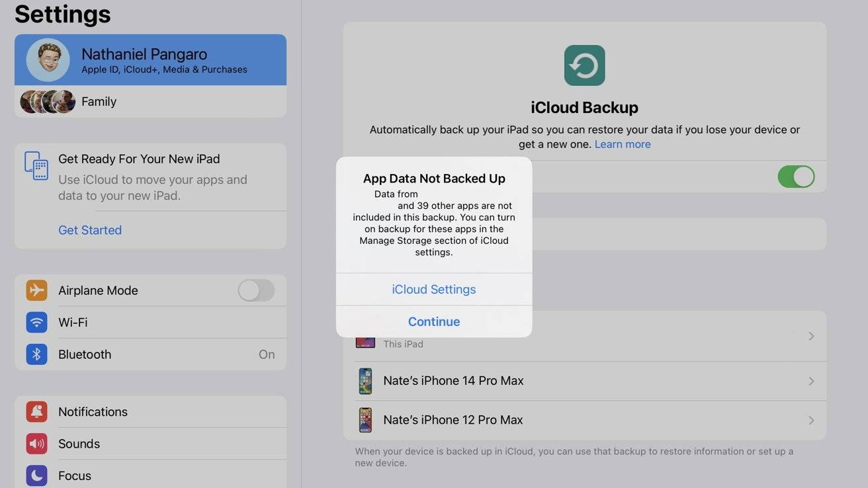Tap the Wi-Fi icon in sidebar

pyautogui.click(x=37, y=323)
